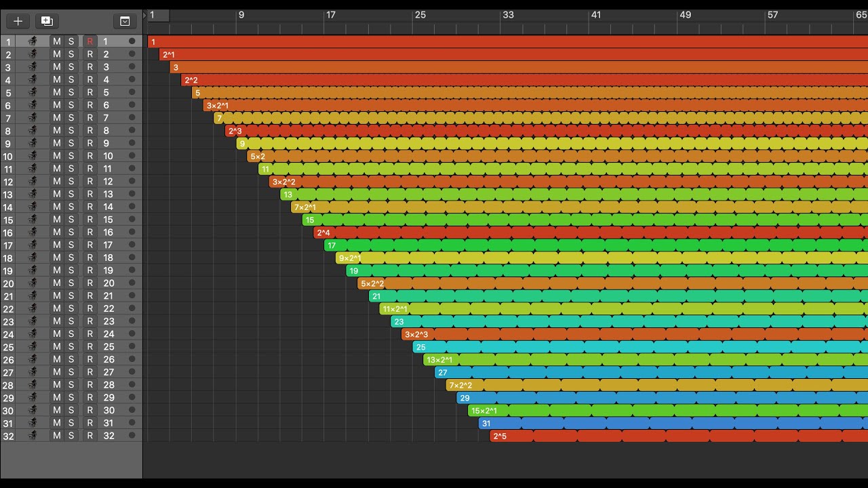Image resolution: width=868 pixels, height=488 pixels.
Task: Click the dot indicator on track 6
Action: 132,105
